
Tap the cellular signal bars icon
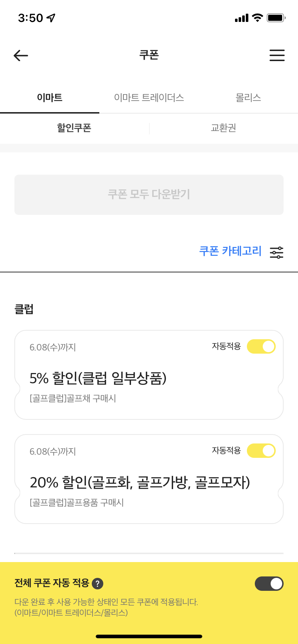pyautogui.click(x=241, y=18)
